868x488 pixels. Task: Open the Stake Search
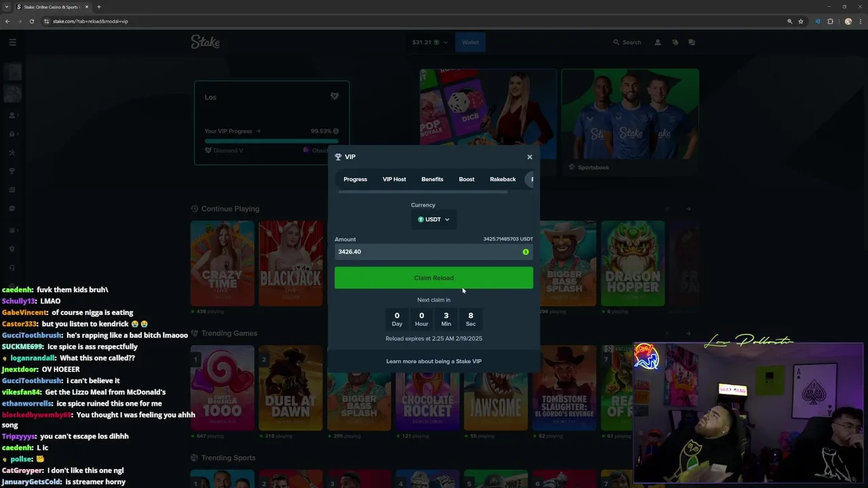(627, 42)
